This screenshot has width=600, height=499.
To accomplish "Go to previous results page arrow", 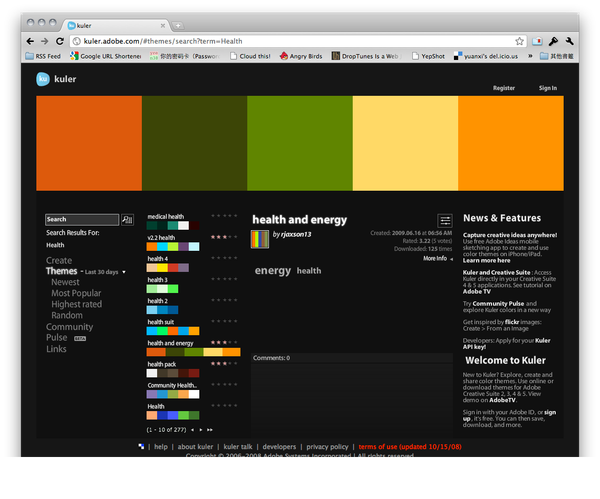I will [192, 430].
